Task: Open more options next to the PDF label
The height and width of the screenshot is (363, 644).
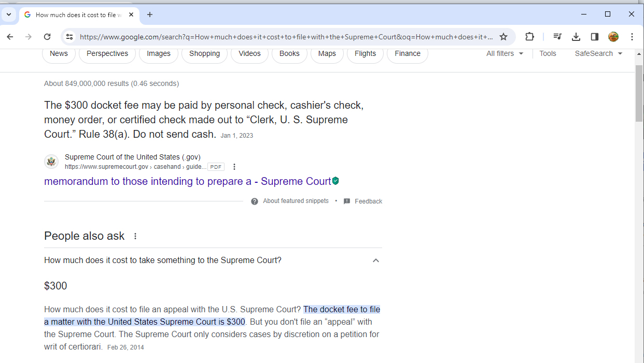Action: [x=234, y=167]
